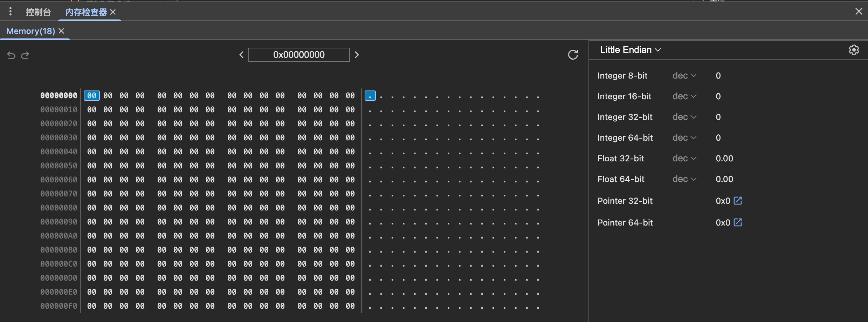Open DevTools three-dot drawer menu

[11, 12]
